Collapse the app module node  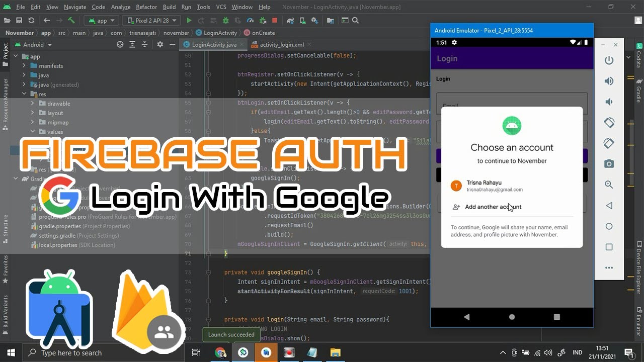pos(17,56)
